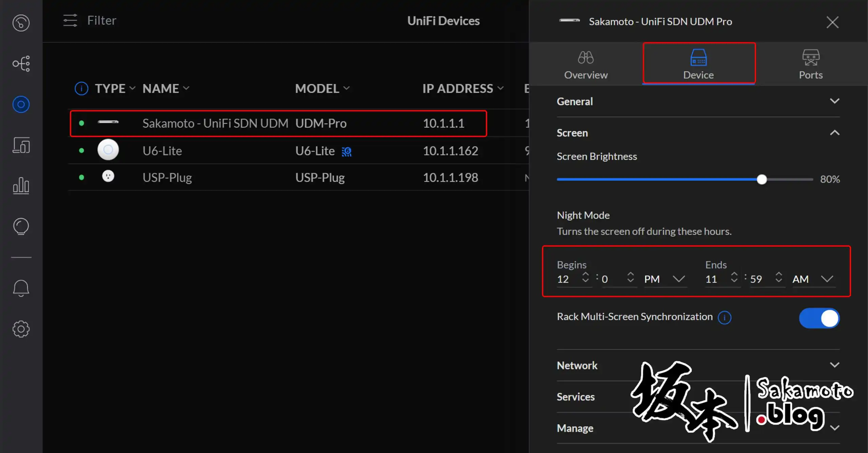
Task: Open the Statistics bar chart icon
Action: tap(21, 185)
